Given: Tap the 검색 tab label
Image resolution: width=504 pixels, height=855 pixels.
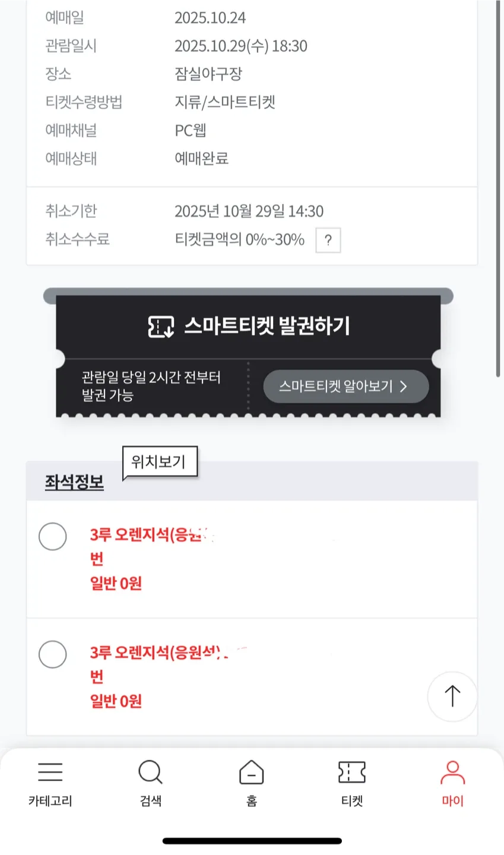Looking at the screenshot, I should point(150,801).
